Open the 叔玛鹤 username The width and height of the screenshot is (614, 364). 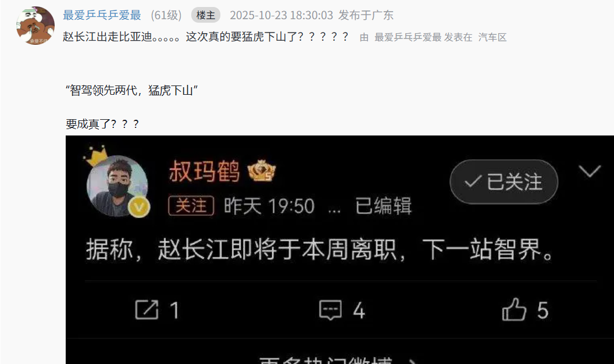coord(204,172)
